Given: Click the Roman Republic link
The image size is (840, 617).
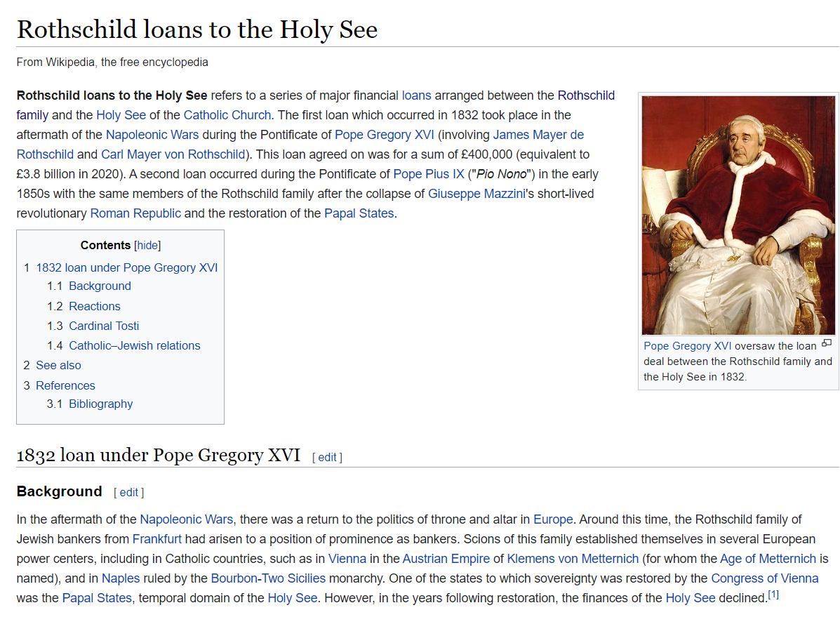Looking at the screenshot, I should coord(135,213).
